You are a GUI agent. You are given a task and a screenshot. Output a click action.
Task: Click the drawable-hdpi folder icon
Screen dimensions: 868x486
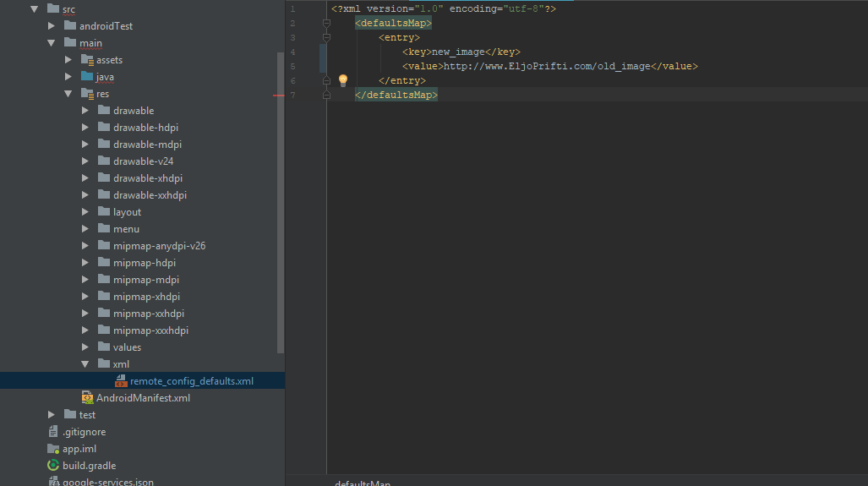pyautogui.click(x=104, y=127)
